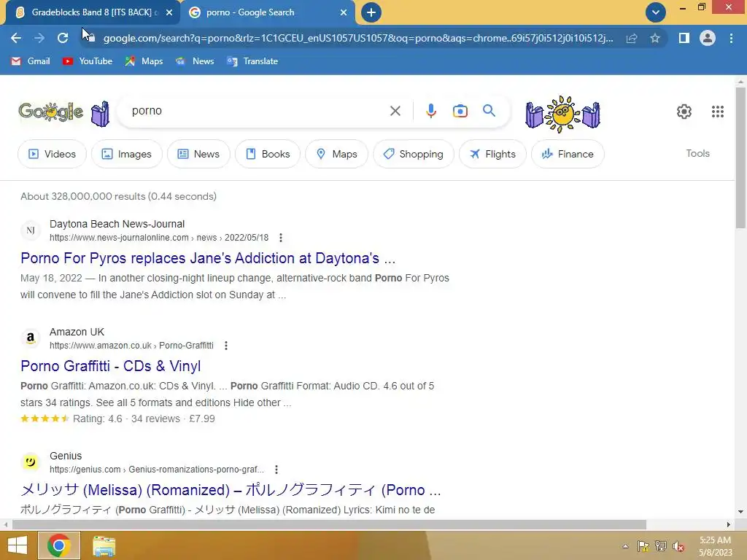Screen dimensions: 747x560
Task: Click the Daytona Beach News-Journal site name
Action: click(x=117, y=224)
